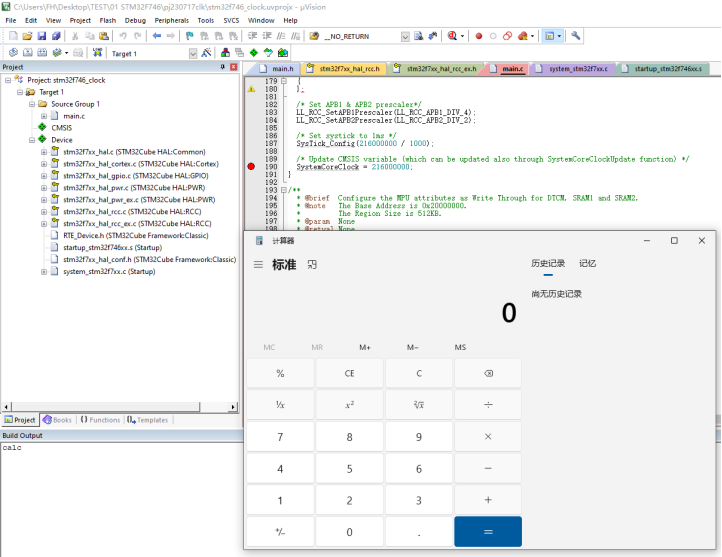This screenshot has width=722, height=557.
Task: Click the Save file toolbar icon
Action: pos(42,36)
